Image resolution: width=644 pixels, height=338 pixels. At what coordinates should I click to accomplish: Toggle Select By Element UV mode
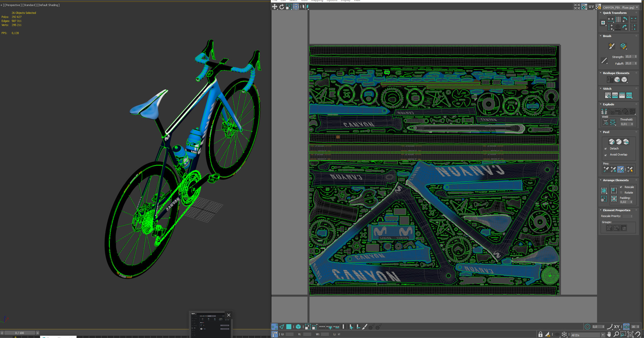(x=298, y=327)
